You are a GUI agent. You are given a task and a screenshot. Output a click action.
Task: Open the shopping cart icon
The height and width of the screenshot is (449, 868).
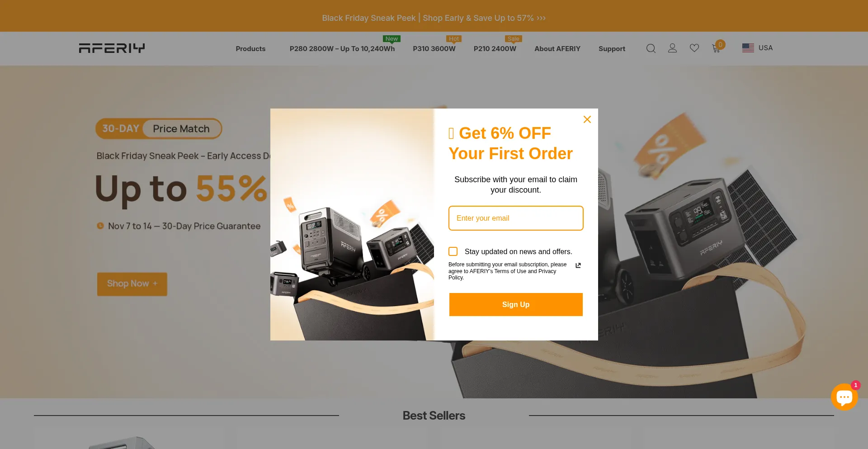click(716, 48)
